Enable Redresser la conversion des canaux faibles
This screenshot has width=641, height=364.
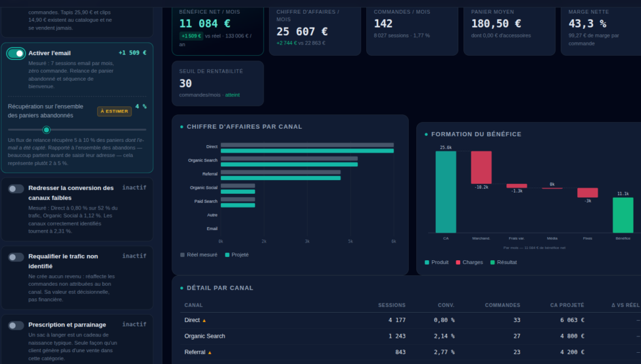click(16, 189)
